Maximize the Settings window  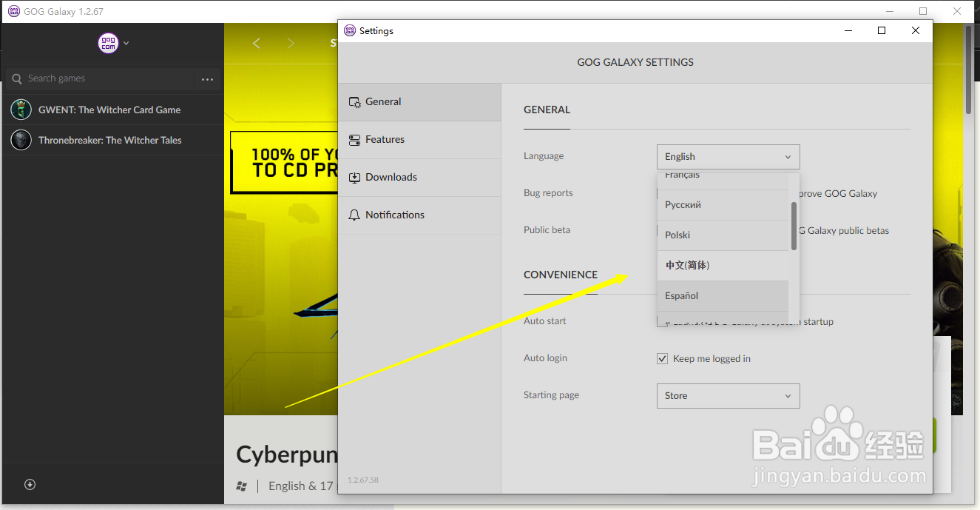(x=882, y=30)
